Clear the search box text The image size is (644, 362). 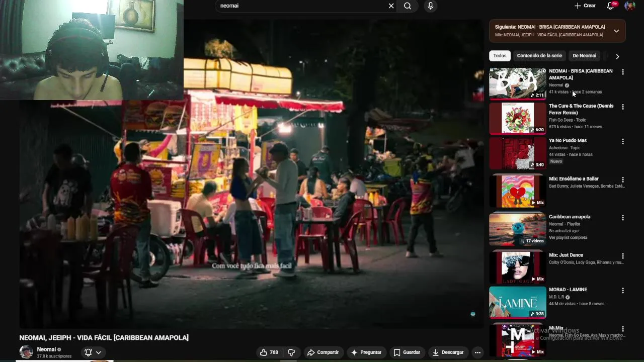pos(391,6)
